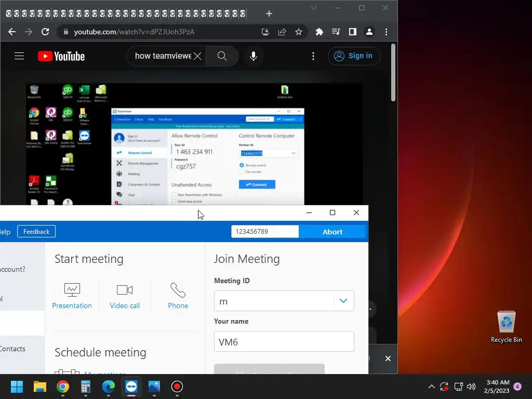This screenshot has height=399, width=532.
Task: Open Recycle Bin on desktop
Action: (506, 326)
